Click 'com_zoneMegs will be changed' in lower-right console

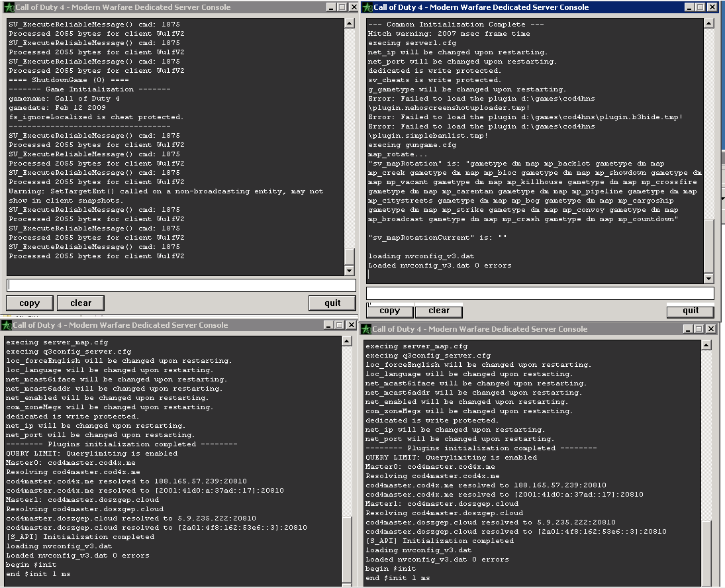pyautogui.click(x=469, y=411)
